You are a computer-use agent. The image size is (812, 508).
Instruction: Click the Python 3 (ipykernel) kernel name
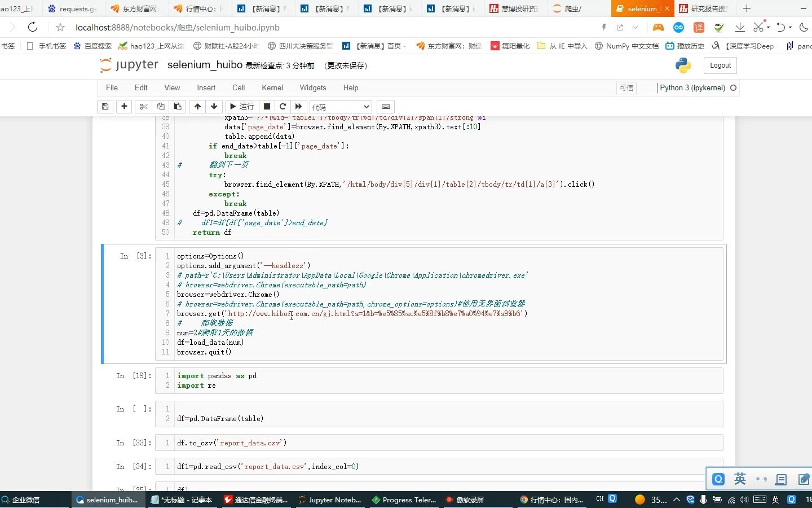click(692, 88)
